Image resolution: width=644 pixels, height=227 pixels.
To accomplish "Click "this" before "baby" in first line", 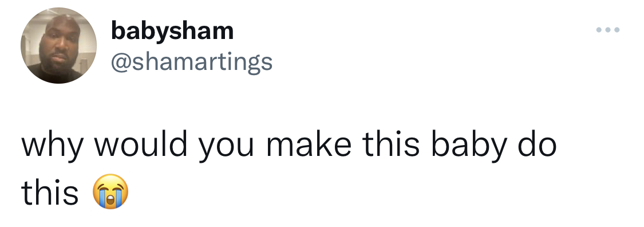I will coord(390,145).
